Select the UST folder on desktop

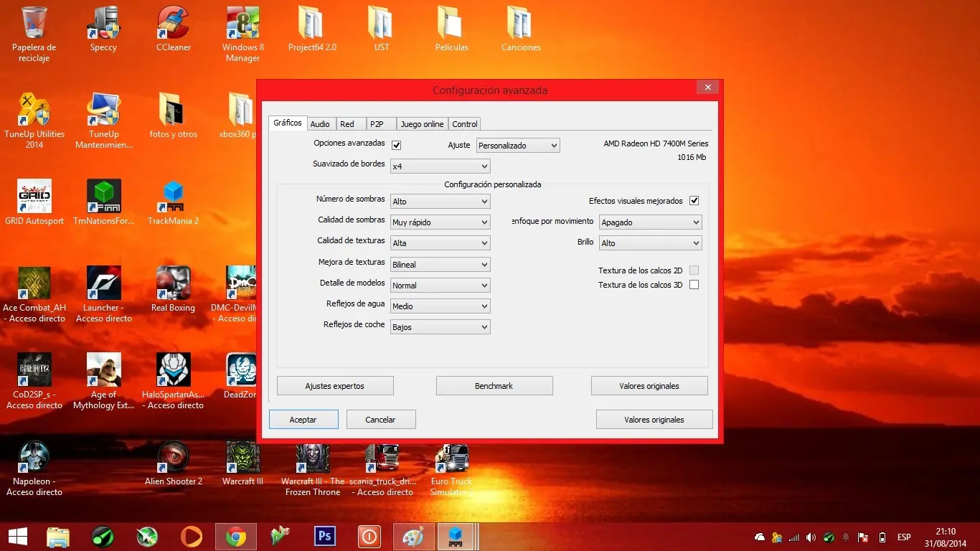tap(382, 29)
